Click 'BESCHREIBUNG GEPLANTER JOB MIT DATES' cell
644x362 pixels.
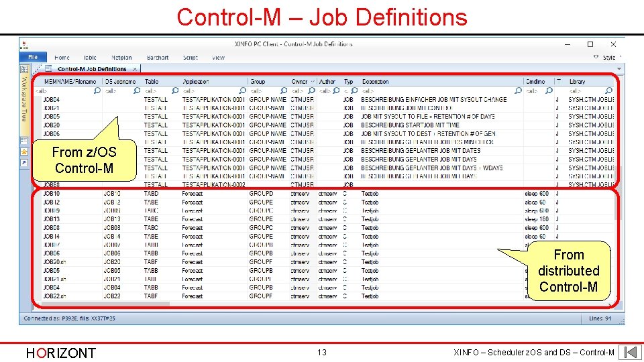point(421,151)
